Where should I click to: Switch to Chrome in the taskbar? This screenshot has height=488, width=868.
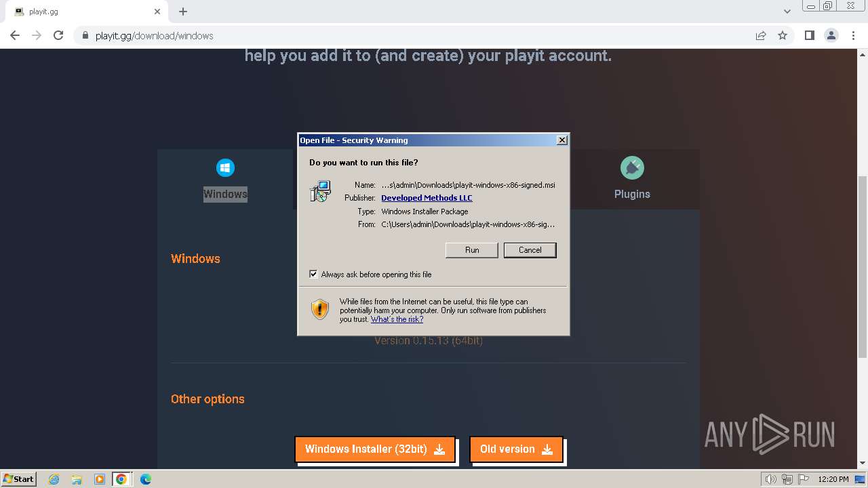click(x=121, y=479)
